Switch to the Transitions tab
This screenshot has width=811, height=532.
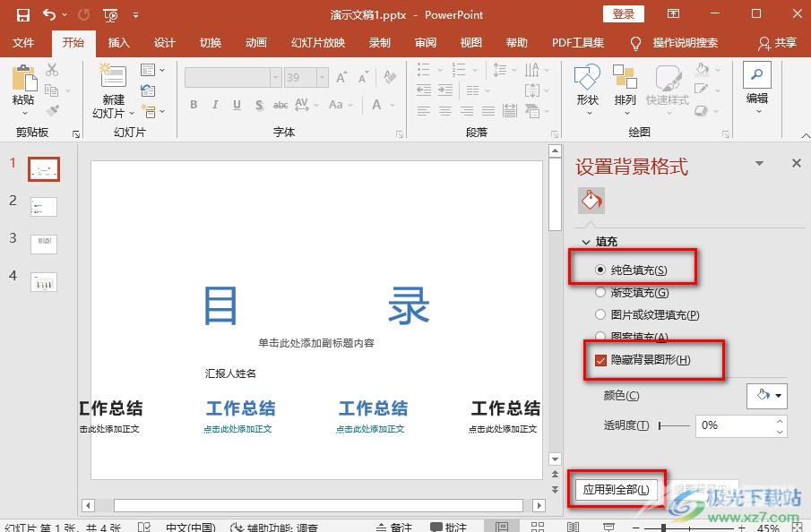pyautogui.click(x=211, y=43)
